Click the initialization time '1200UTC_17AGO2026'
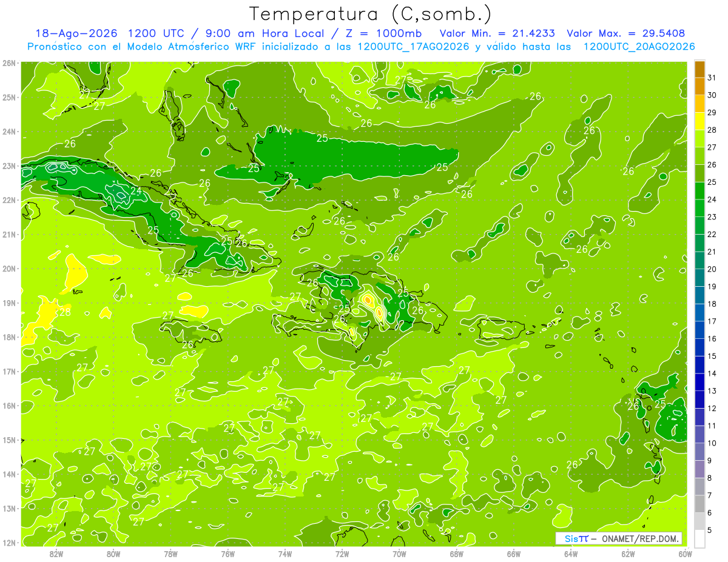This screenshot has height=562, width=728. [x=413, y=47]
